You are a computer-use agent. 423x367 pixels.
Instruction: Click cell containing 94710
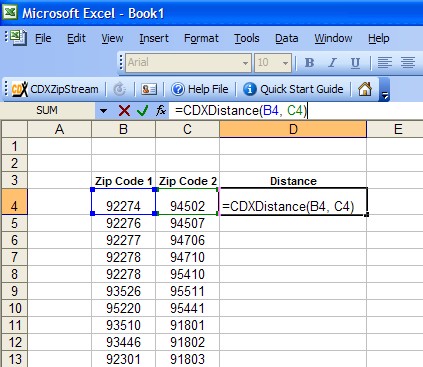coord(187,257)
